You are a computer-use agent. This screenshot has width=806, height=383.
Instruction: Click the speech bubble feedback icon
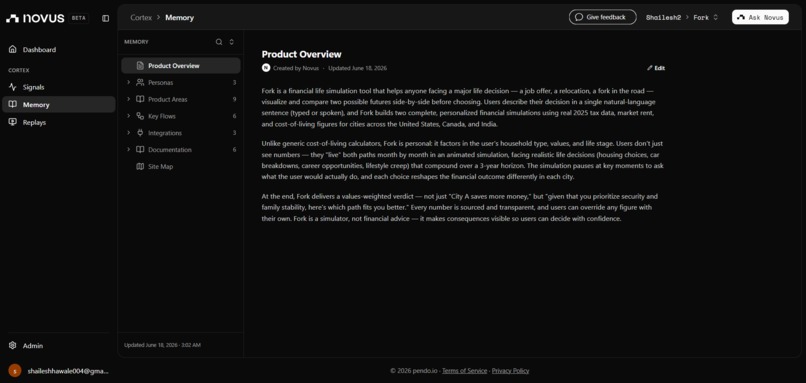(x=579, y=17)
